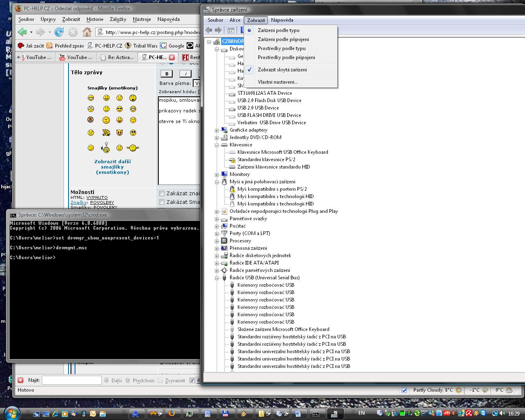Open the 'Nápověda' menu in Device Manager

click(282, 20)
